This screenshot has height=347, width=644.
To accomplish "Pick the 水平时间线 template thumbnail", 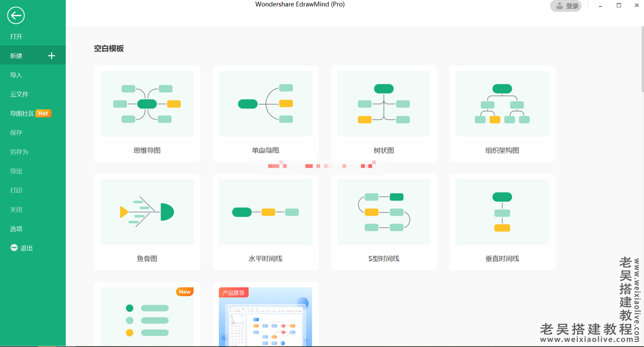I will [x=265, y=212].
